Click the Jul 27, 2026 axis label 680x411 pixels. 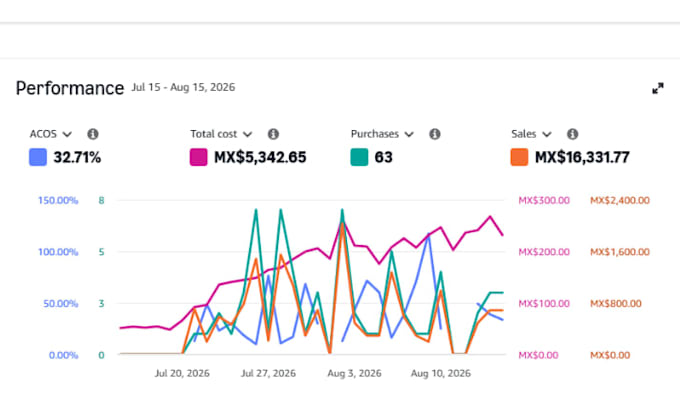268,373
